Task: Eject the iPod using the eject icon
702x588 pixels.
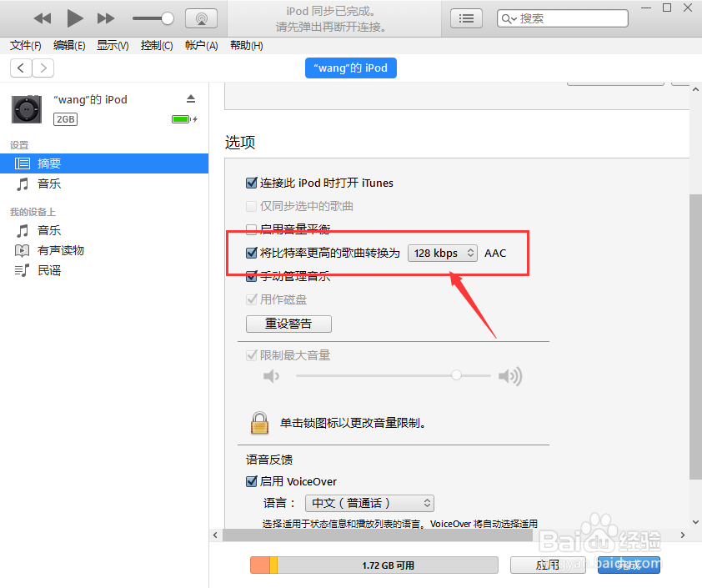Action: tap(191, 99)
